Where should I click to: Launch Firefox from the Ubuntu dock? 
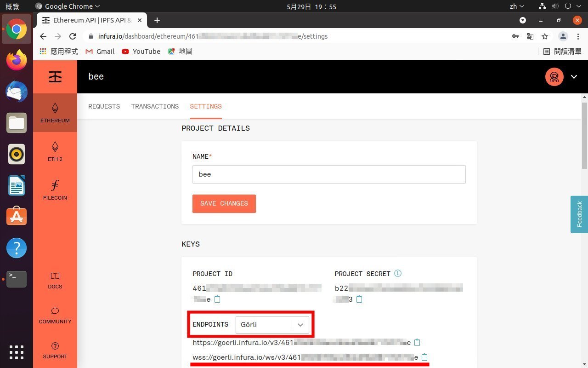tap(17, 60)
